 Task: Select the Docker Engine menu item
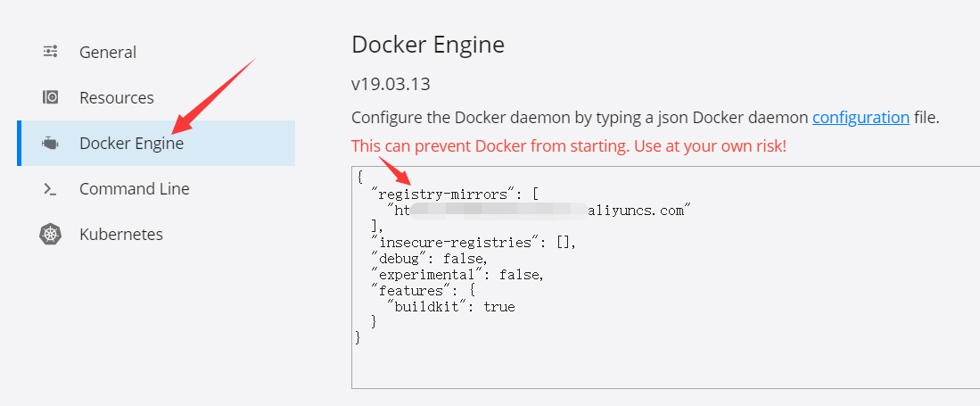click(131, 144)
